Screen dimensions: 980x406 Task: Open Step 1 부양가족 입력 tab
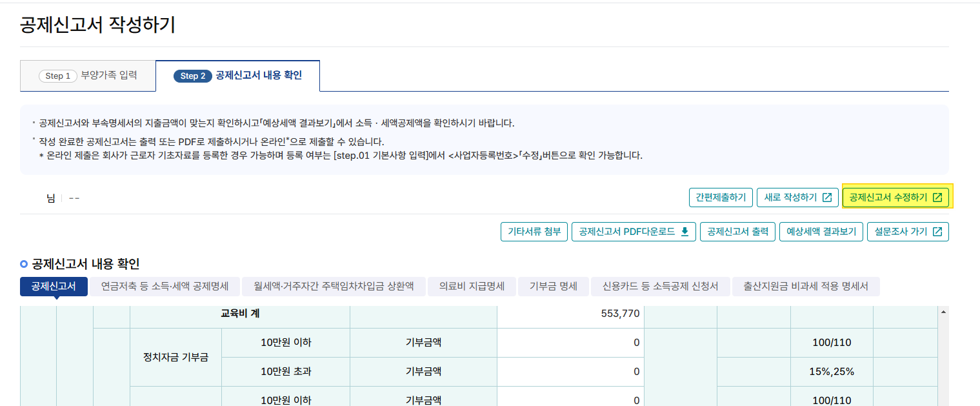pos(88,76)
